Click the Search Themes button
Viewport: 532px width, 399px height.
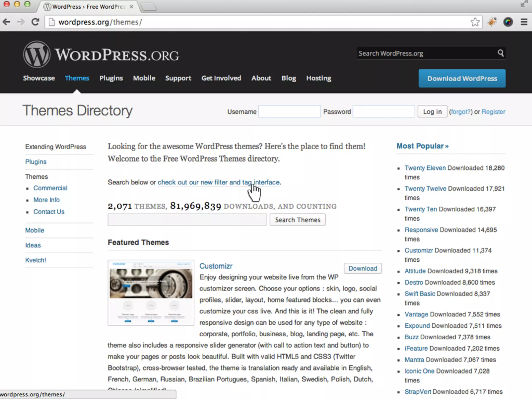(x=297, y=220)
